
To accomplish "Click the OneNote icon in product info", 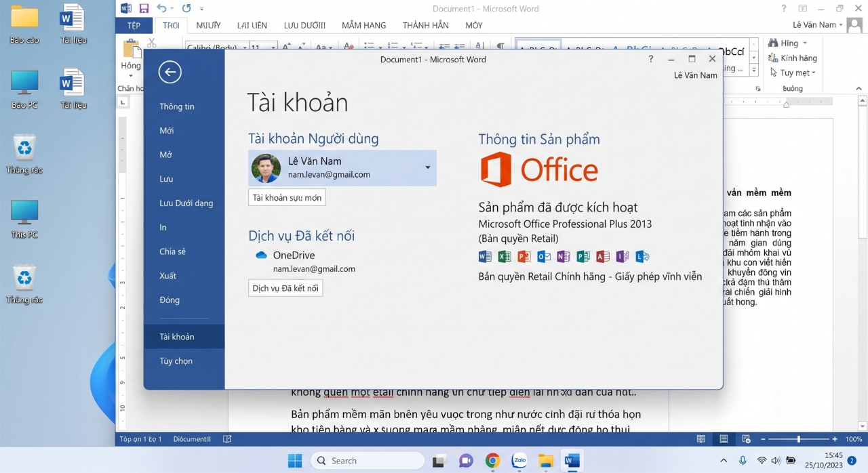I will (564, 257).
